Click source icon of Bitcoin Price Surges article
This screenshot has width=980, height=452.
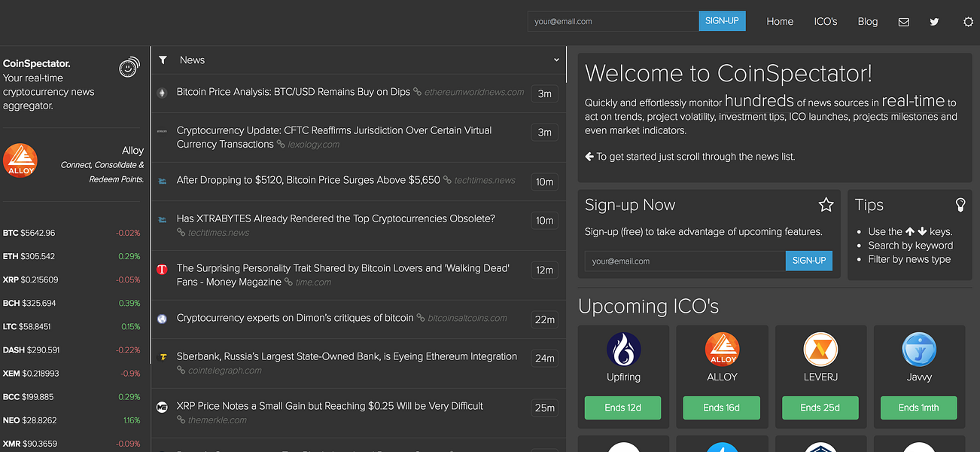(162, 181)
